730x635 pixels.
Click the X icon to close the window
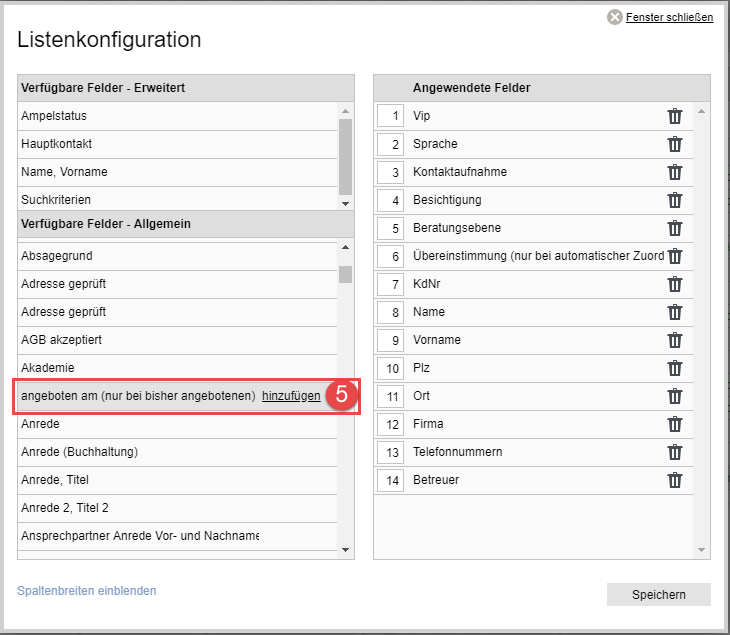tap(615, 17)
